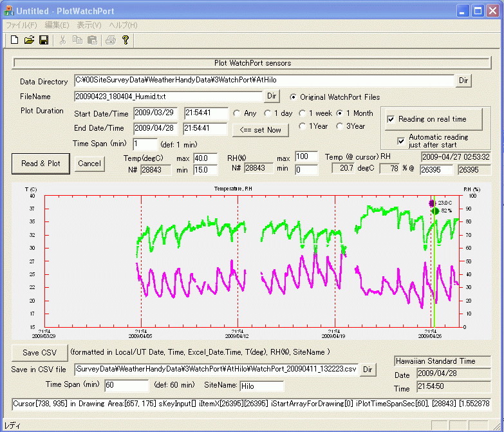The height and width of the screenshot is (432, 504).
Task: Click the Print toolbar icon
Action: coord(111,40)
